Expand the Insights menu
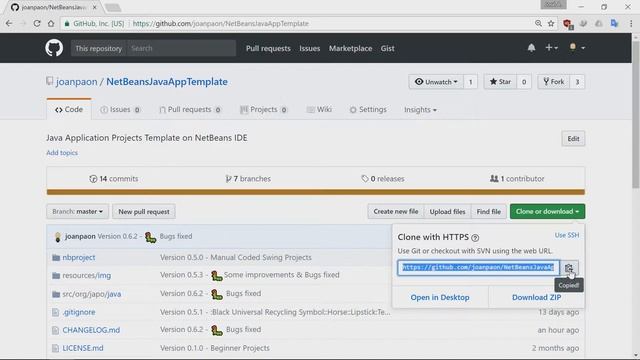Viewport: 640px width, 360px height. click(420, 110)
